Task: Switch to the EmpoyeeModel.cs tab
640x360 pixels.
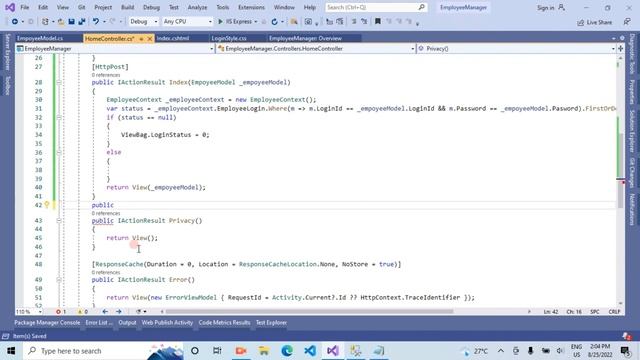Action: tap(40, 38)
